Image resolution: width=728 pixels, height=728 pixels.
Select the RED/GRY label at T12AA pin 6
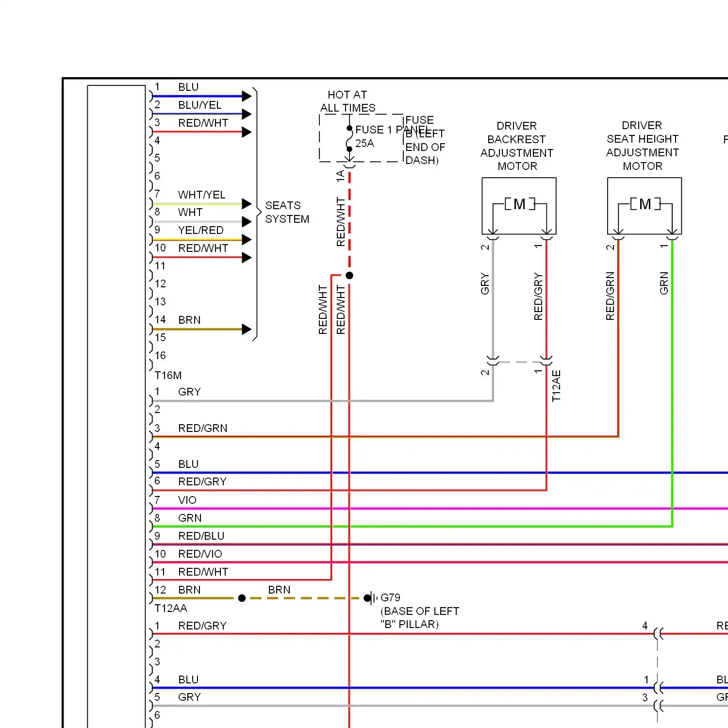202,482
